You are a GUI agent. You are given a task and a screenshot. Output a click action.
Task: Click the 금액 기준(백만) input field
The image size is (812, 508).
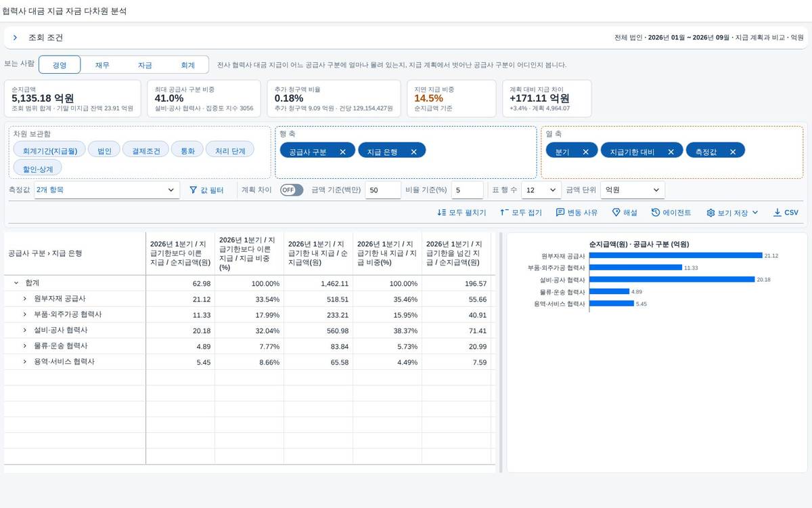(x=383, y=190)
